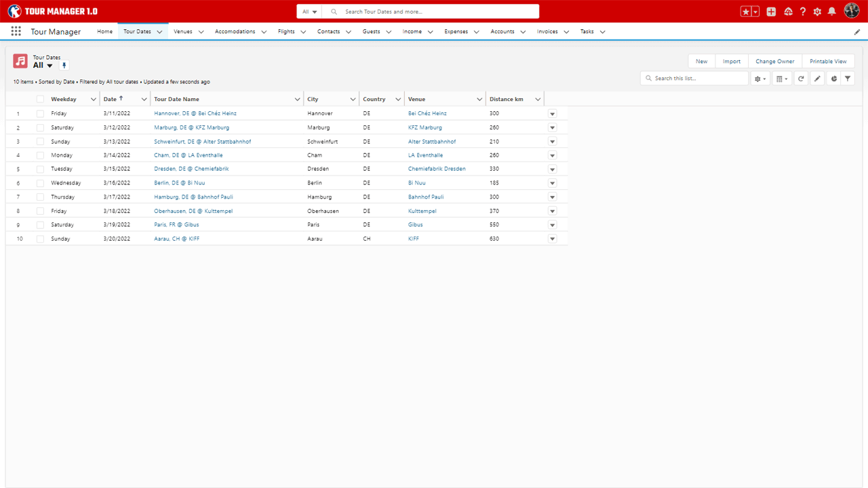Click the search magnifier icon

(334, 12)
